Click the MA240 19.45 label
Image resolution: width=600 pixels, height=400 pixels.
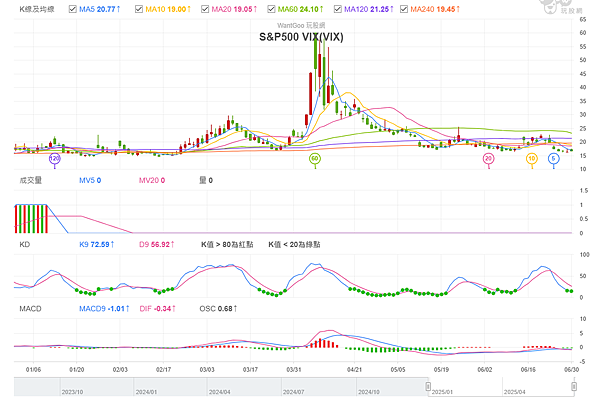435,9
